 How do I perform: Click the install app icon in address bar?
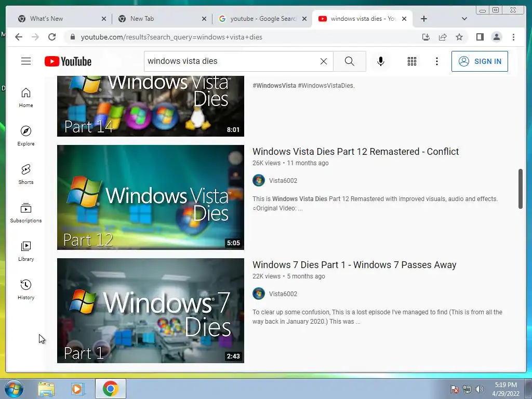426,37
